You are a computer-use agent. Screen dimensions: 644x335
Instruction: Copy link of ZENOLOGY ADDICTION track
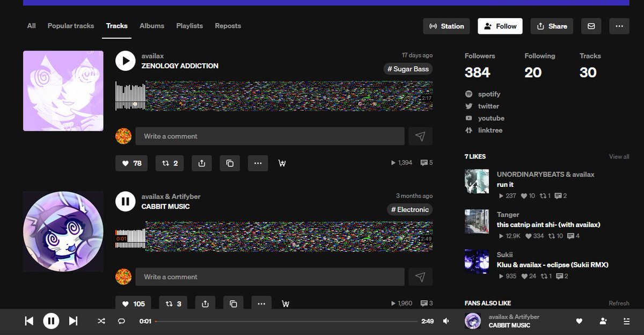click(230, 163)
